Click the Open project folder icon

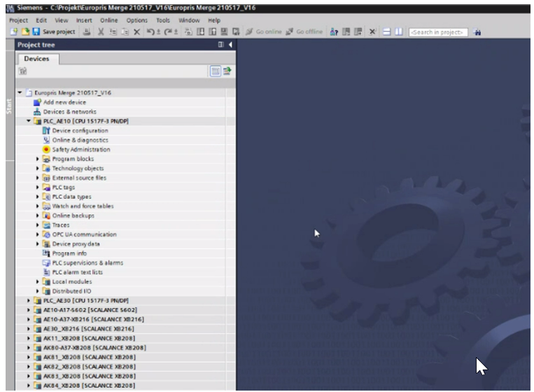click(x=25, y=31)
